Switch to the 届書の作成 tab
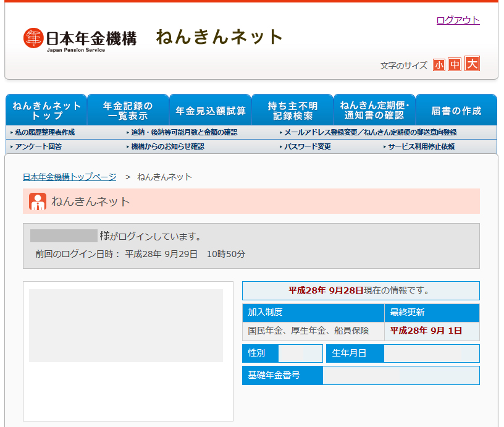This screenshot has width=504, height=427. 456,111
